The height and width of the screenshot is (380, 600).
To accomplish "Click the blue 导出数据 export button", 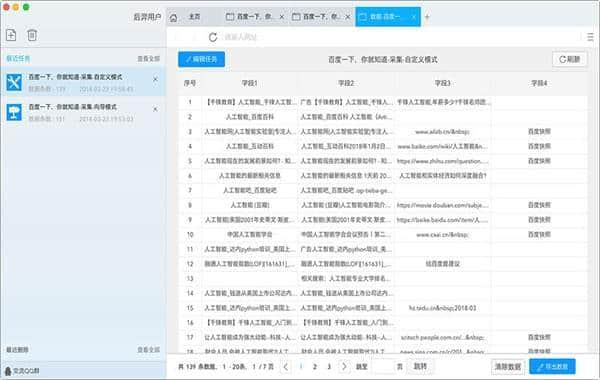I will (x=552, y=367).
